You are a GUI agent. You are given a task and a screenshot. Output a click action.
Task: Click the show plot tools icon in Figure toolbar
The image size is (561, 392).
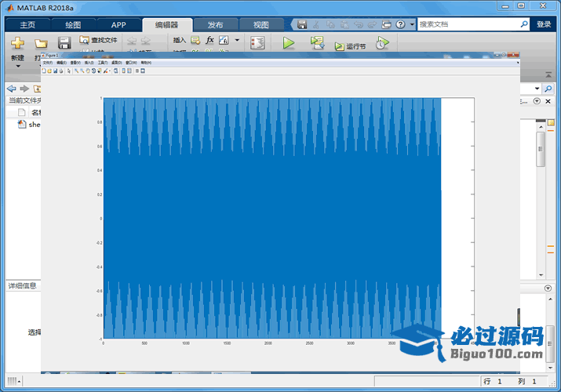143,71
